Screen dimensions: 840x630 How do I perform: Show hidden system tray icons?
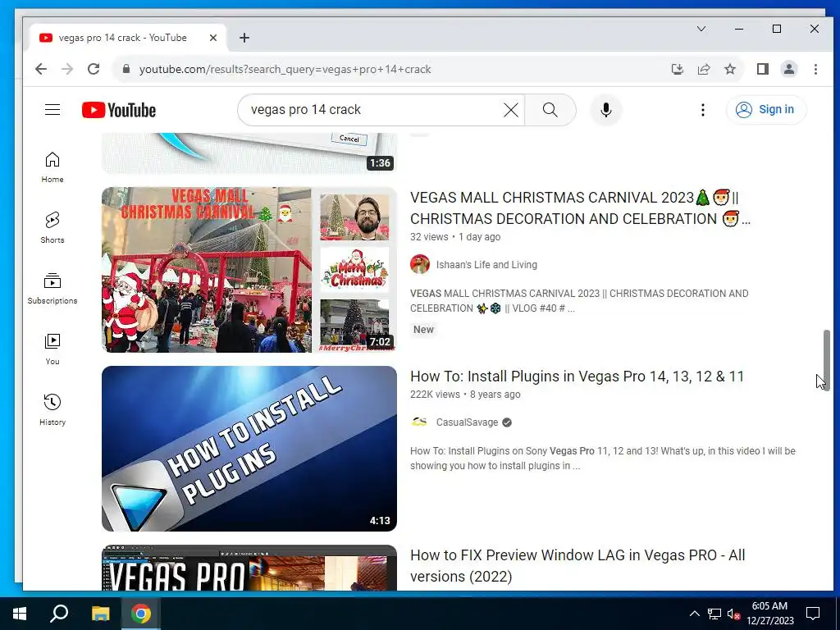click(694, 614)
